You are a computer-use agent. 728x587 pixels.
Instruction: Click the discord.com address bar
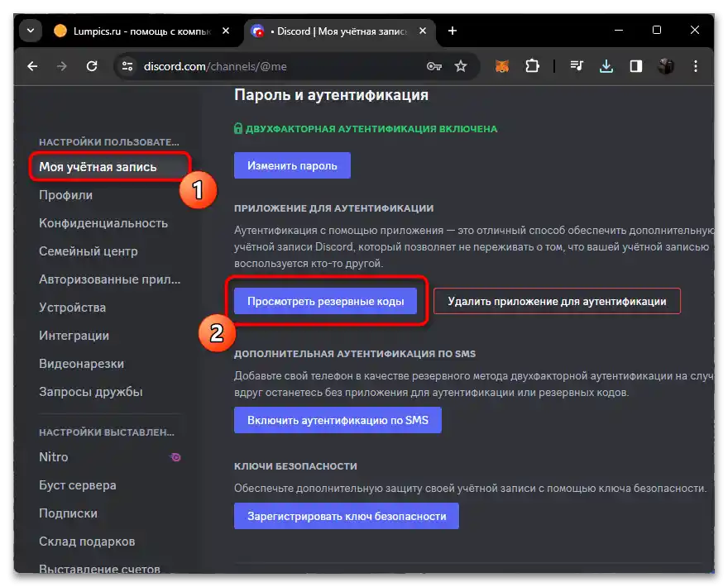tap(207, 66)
